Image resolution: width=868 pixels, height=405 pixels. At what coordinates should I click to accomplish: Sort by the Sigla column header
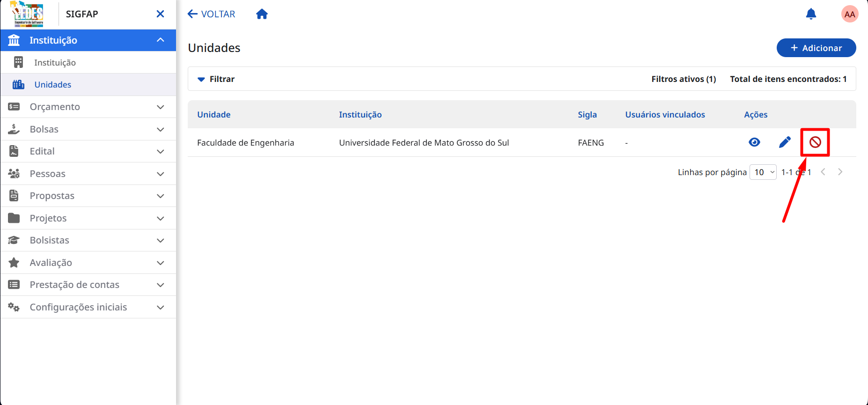point(587,115)
